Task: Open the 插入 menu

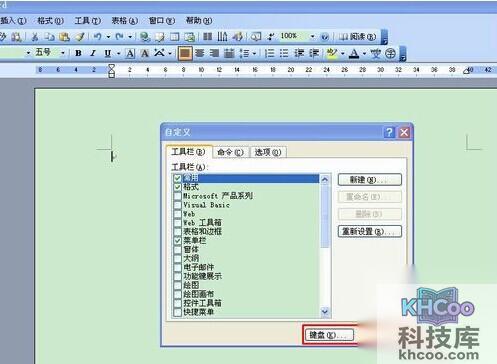Action: (x=13, y=21)
